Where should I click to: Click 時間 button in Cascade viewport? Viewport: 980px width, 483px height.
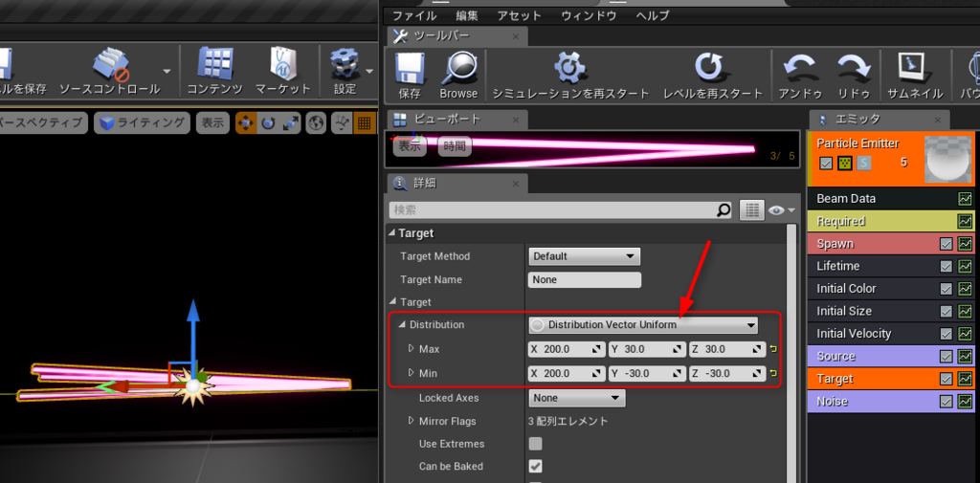(455, 147)
